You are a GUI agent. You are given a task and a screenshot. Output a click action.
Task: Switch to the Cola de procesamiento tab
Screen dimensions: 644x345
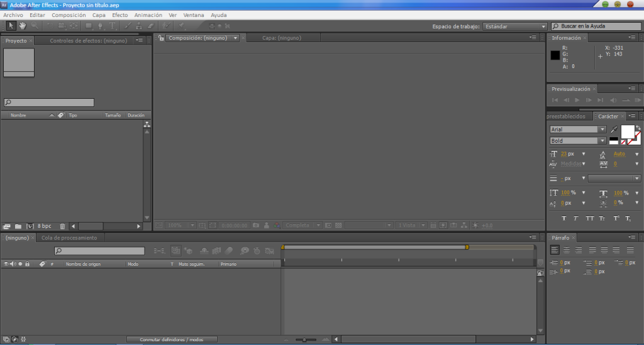69,238
